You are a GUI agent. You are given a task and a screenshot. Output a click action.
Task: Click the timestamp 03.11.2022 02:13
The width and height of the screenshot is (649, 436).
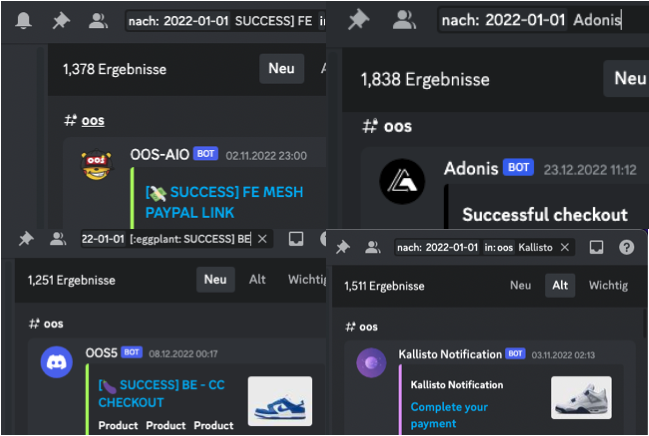pos(563,355)
